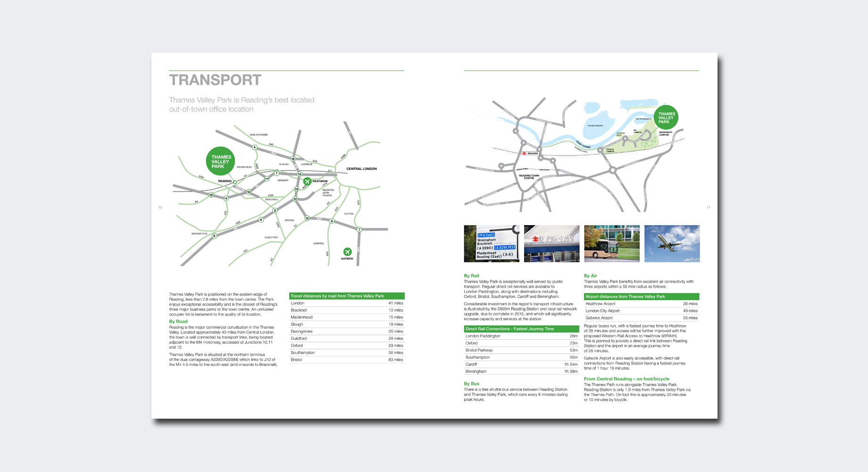868x472 pixels.
Task: Select the Thames Valley Park badge on the regional road map
Action: point(221,161)
